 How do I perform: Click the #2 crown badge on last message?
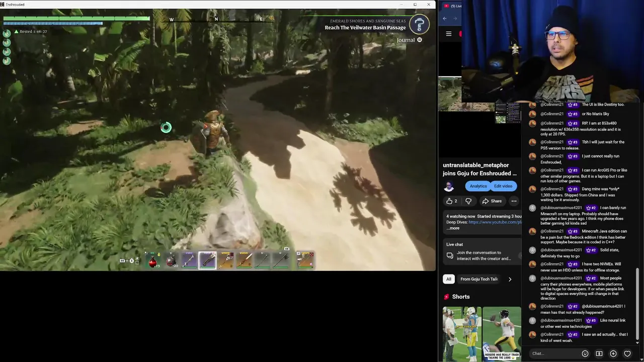pyautogui.click(x=573, y=334)
